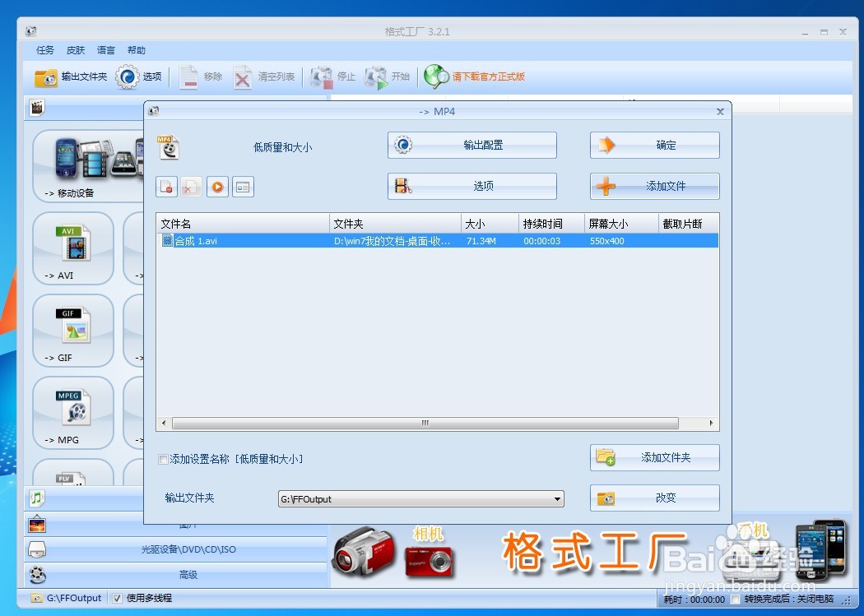
Task: Enable the 使用多线程 option
Action: [x=116, y=598]
